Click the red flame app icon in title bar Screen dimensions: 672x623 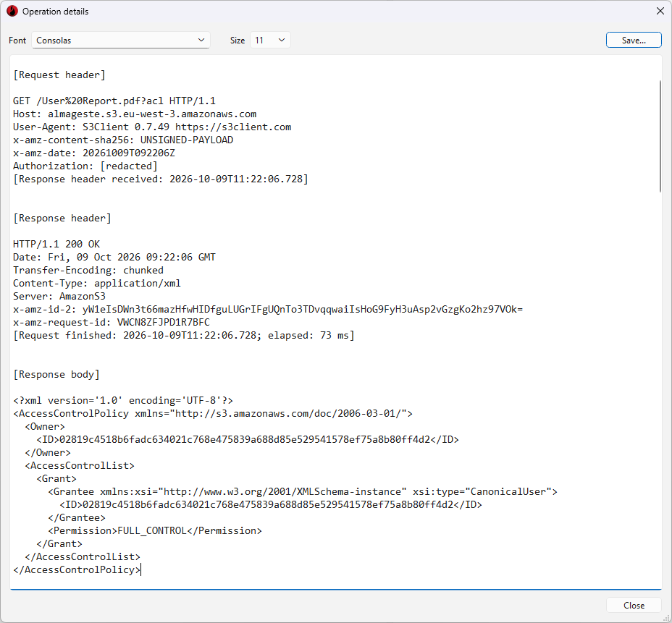coord(12,11)
